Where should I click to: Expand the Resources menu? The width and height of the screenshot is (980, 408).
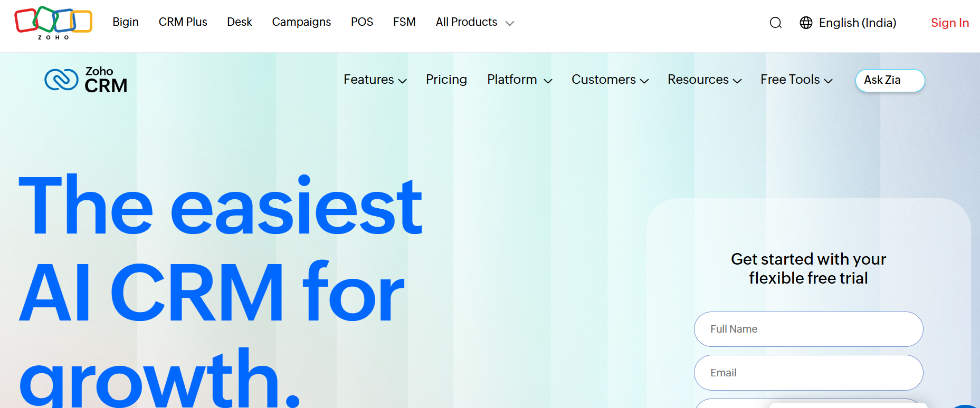click(x=705, y=80)
